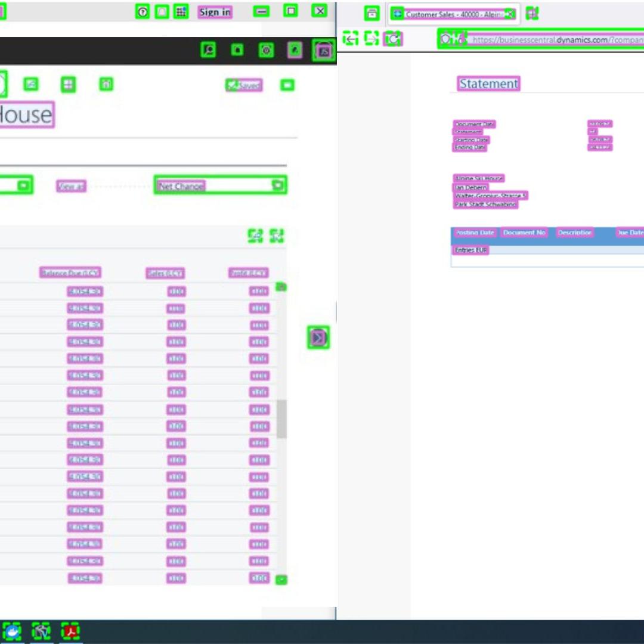
Task: Close the Customer Sales browser tab
Action: 510,14
